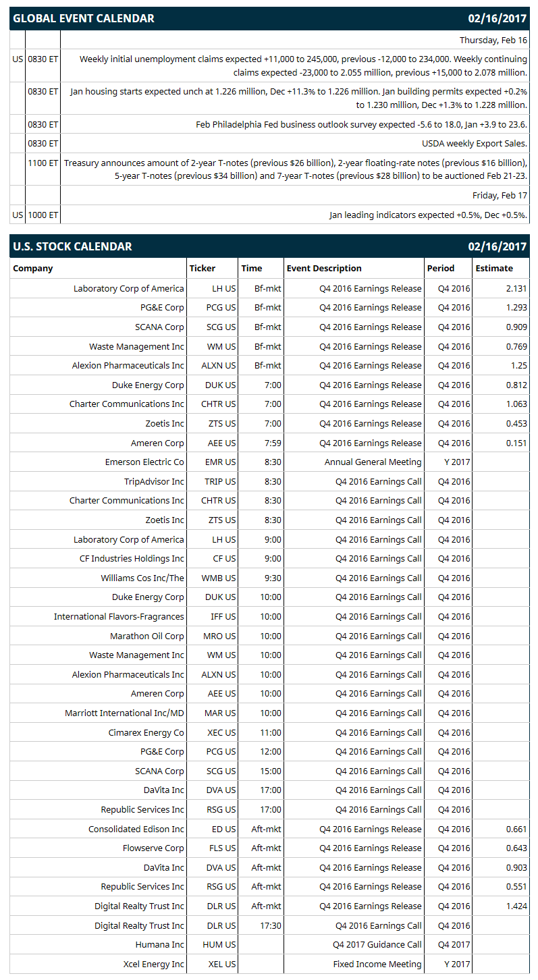
Task: Click the 1.293 estimate for PG&E
Action: click(x=516, y=307)
